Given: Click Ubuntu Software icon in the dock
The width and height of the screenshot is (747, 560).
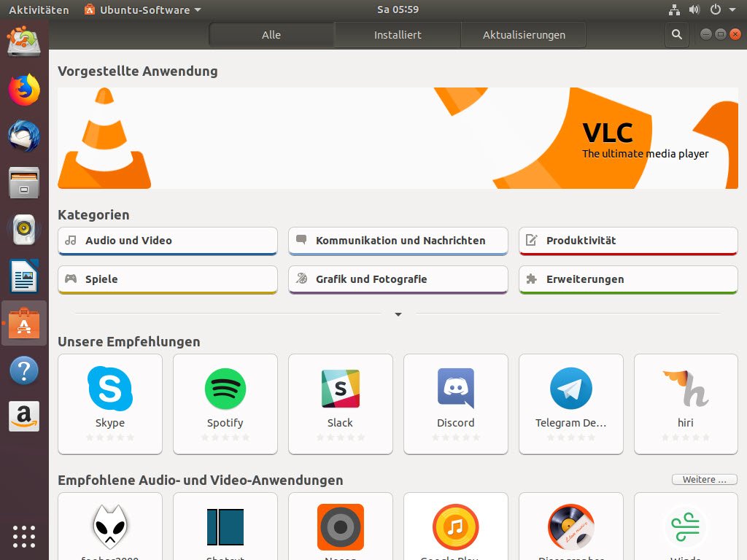Looking at the screenshot, I should [x=24, y=323].
